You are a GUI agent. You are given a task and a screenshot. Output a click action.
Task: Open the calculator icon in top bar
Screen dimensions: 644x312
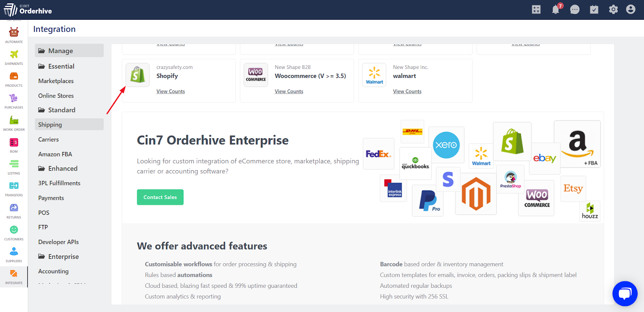point(536,9)
